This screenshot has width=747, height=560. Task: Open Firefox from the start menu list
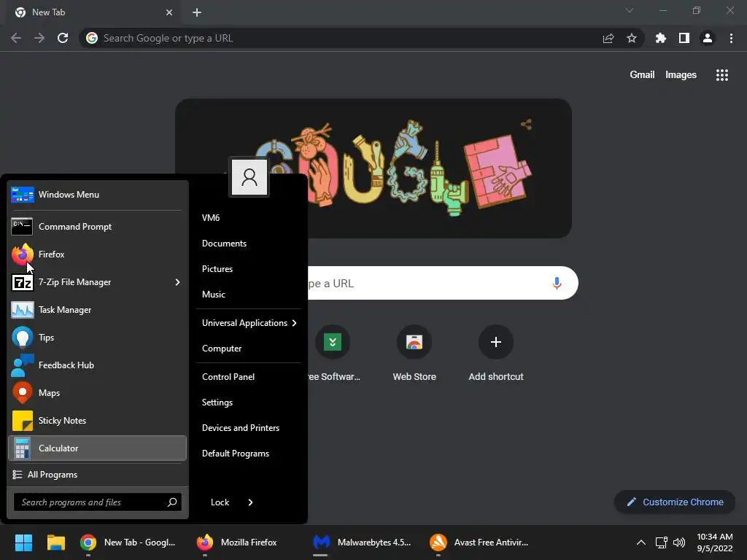click(97, 254)
